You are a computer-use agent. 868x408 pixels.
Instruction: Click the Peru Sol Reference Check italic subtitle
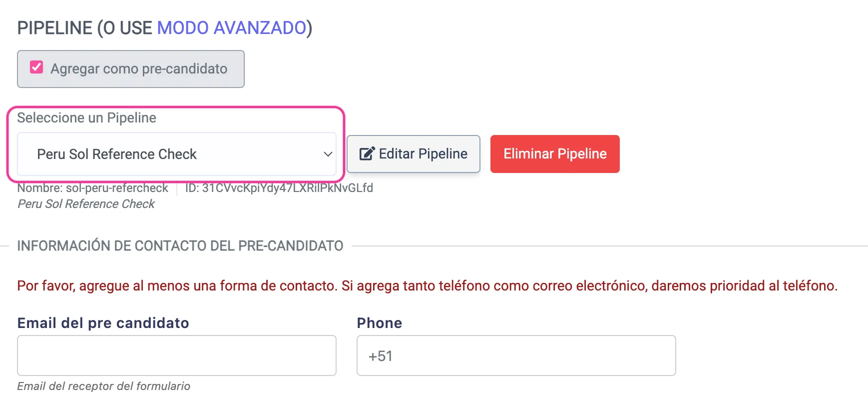click(86, 203)
